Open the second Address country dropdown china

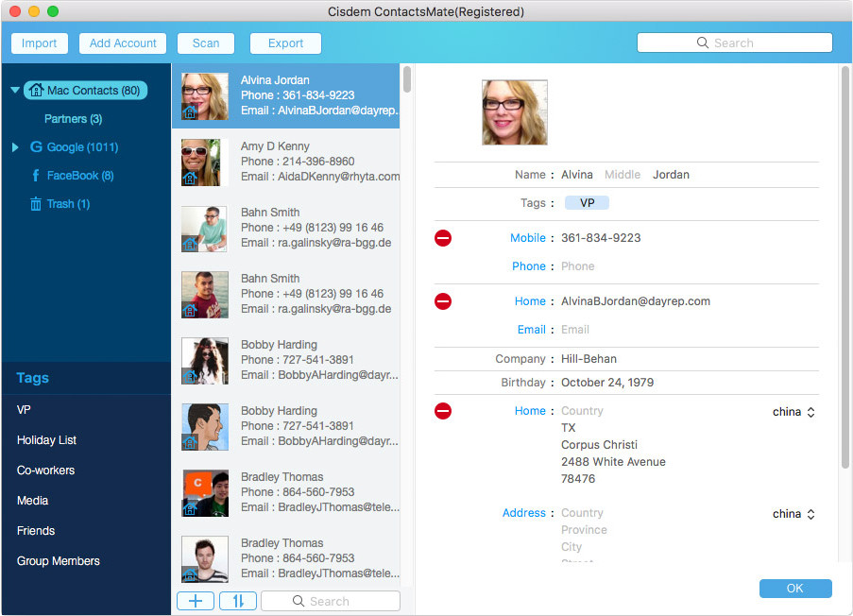click(793, 514)
